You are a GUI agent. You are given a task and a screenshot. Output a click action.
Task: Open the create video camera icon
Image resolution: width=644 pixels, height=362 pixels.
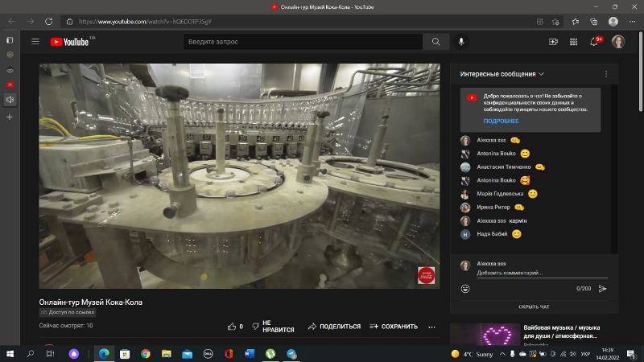click(x=553, y=42)
